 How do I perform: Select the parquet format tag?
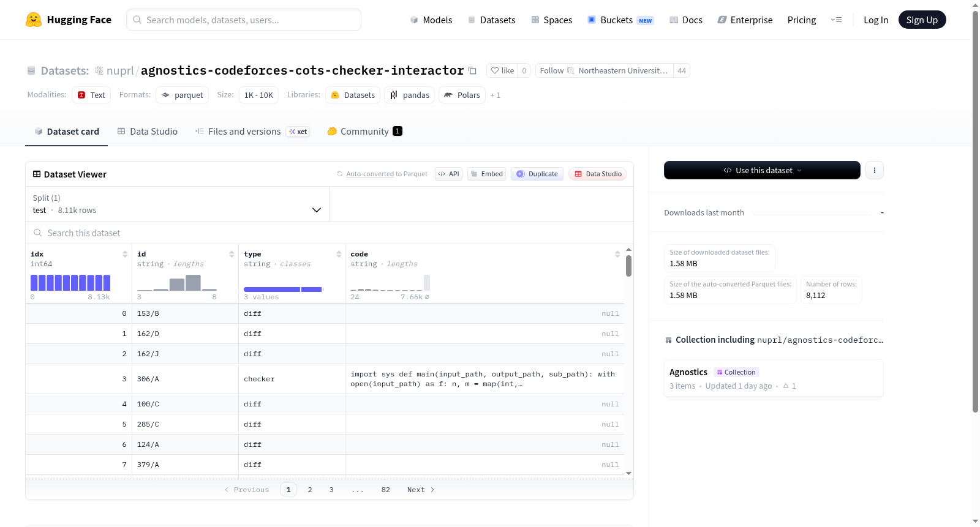click(183, 95)
